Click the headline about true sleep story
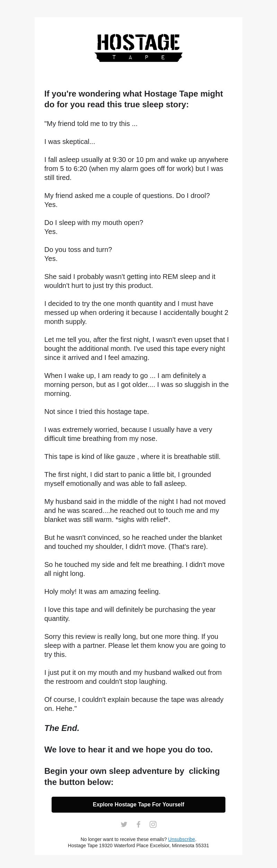 tap(134, 99)
